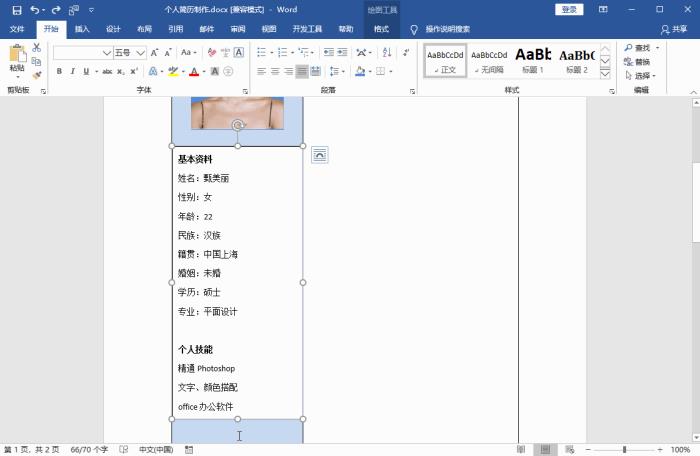Viewport: 700px width, 456px height.
Task: Open the 布局 ribbon tab
Action: coord(144,30)
